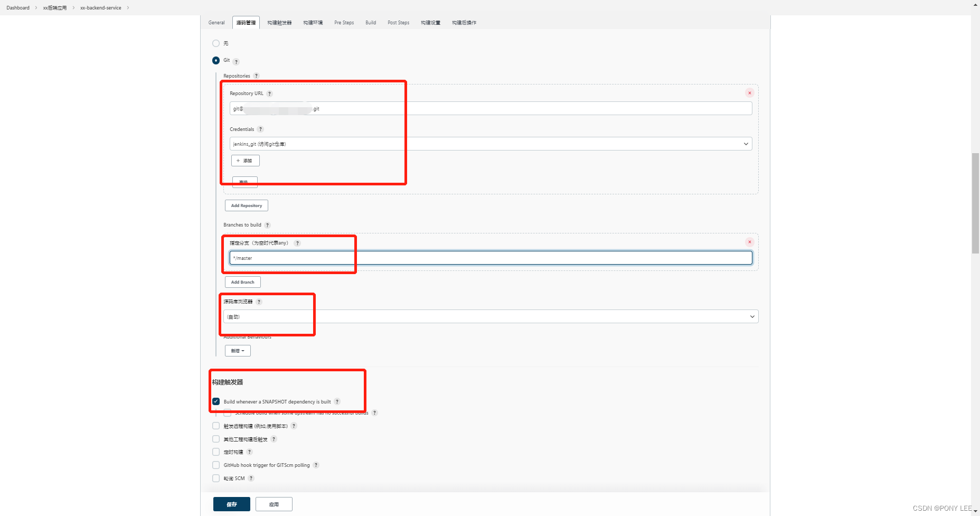Click the Add Branch button
The height and width of the screenshot is (516, 980).
243,282
